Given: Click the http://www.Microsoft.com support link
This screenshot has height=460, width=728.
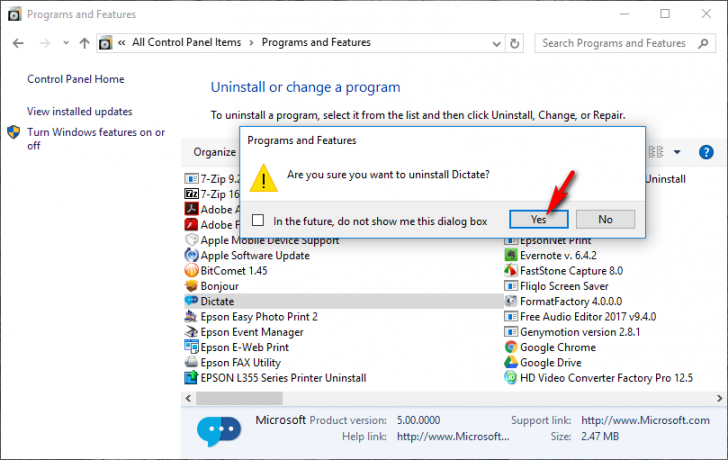Looking at the screenshot, I should click(645, 421).
